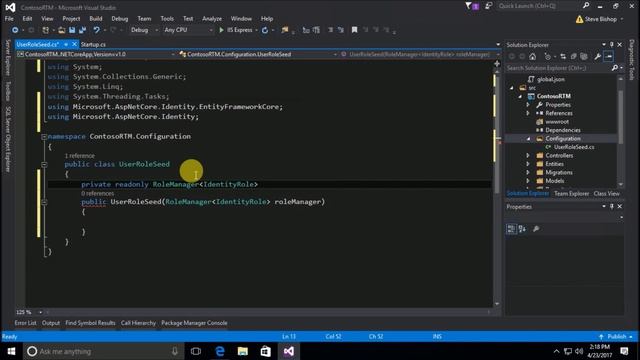640x360 pixels.
Task: Click the Sync with Active Document icon in Solution Explorer
Action: click(563, 57)
